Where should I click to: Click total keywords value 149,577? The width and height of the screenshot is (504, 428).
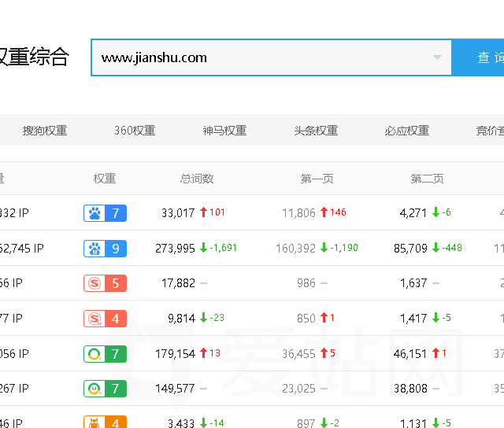click(175, 389)
